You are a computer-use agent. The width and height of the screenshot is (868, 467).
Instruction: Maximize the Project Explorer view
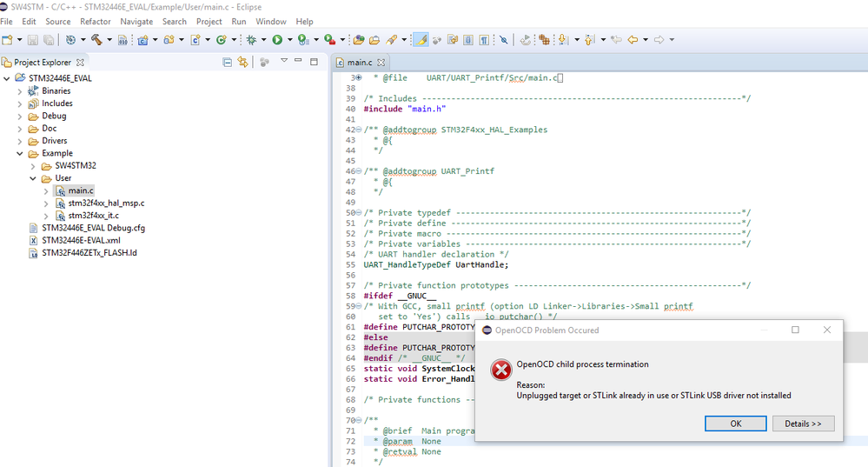click(314, 62)
